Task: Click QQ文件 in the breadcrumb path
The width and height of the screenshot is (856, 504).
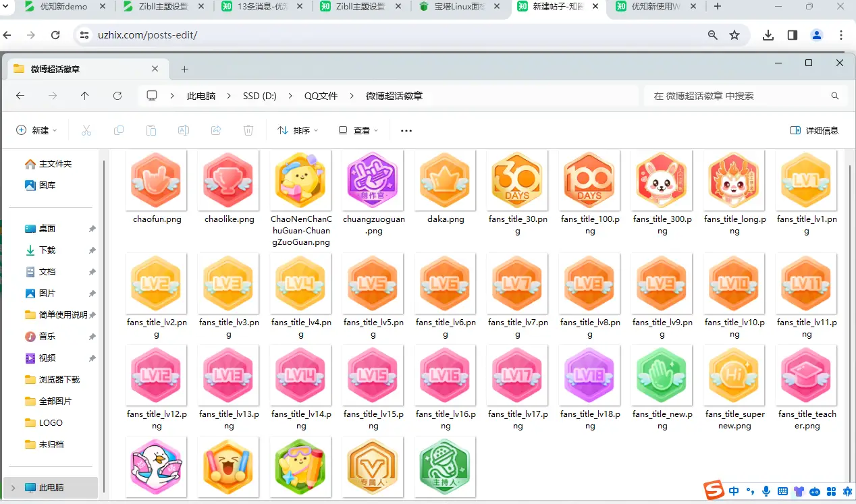Action: [321, 96]
